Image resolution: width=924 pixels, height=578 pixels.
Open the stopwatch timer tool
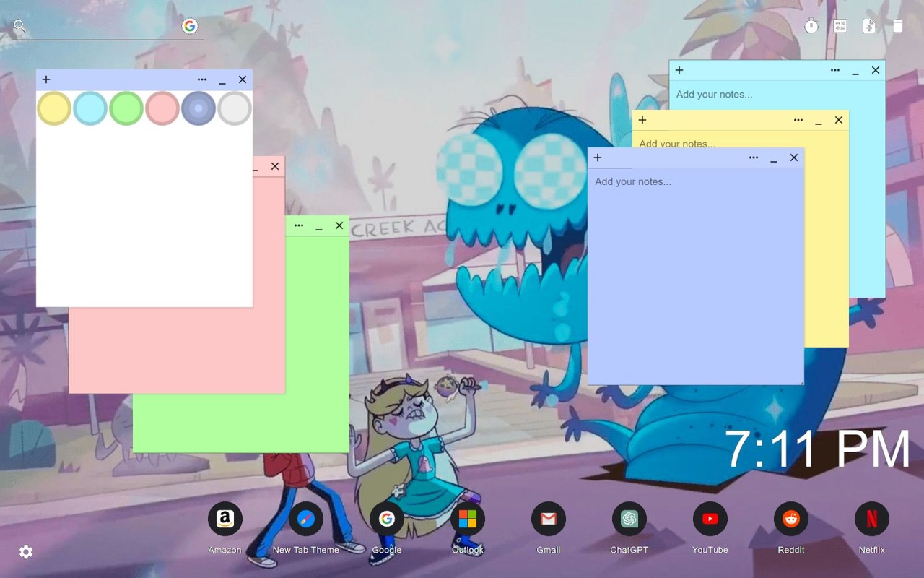811,26
